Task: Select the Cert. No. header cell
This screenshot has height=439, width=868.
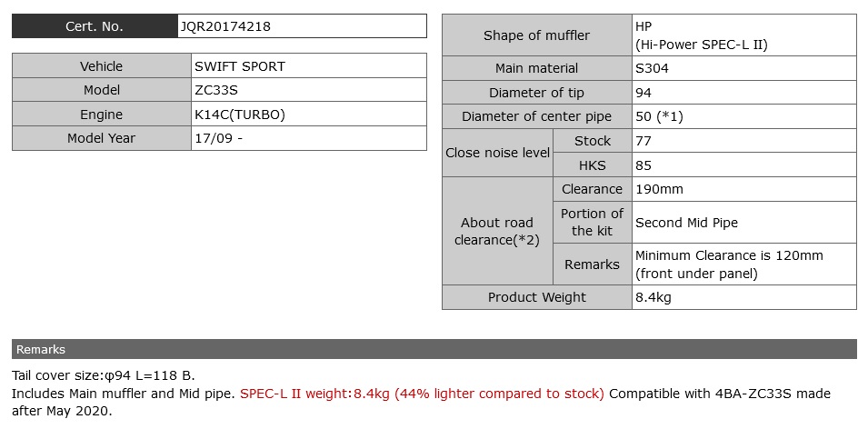Action: (95, 26)
